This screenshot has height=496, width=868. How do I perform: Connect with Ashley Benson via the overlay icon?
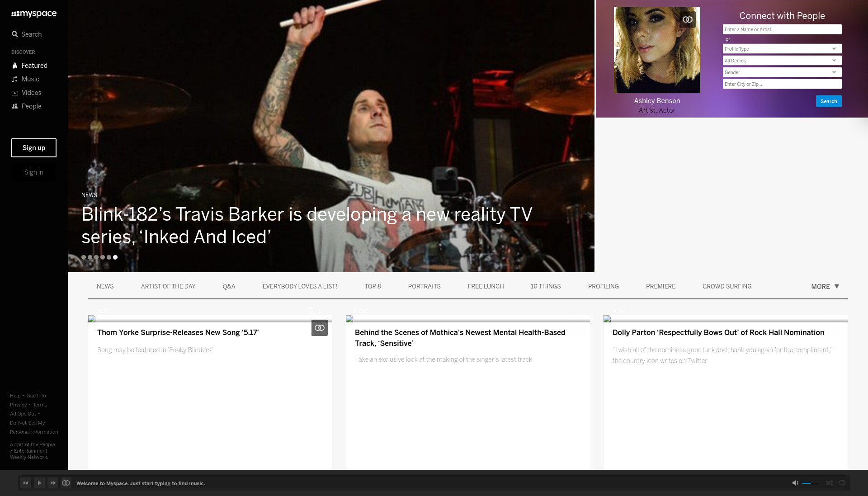coord(688,19)
